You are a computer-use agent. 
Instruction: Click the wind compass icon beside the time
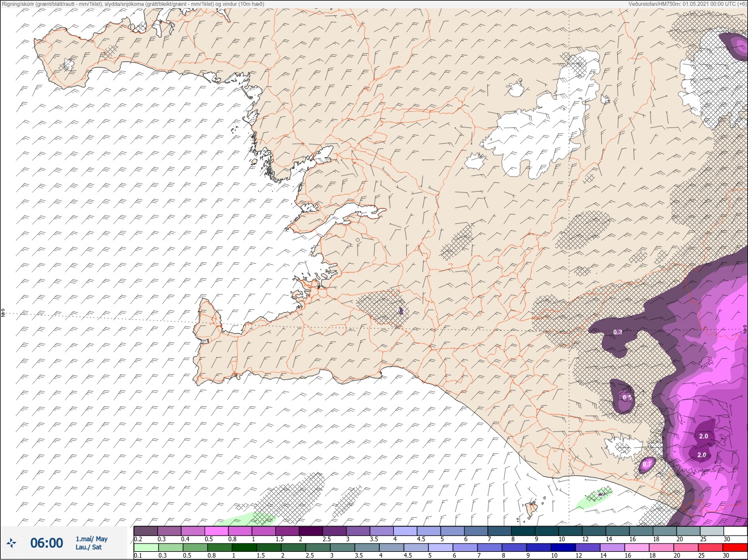coord(12,543)
